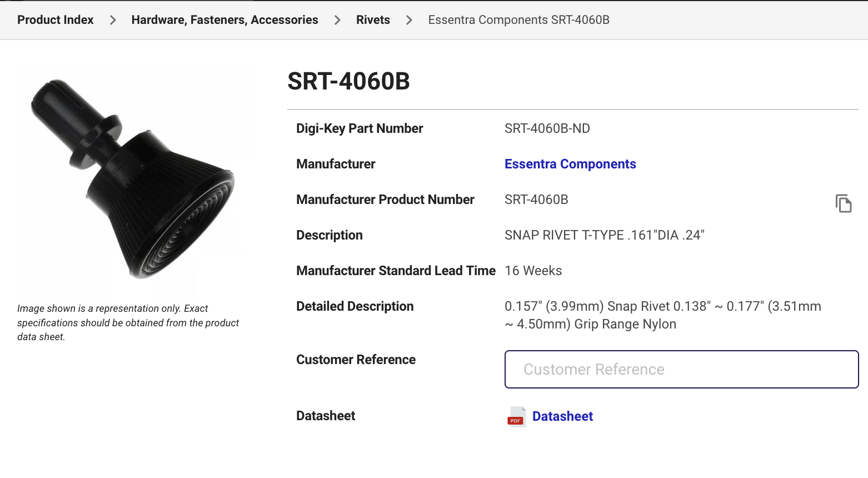
Task: Click the Customer Reference label
Action: tap(356, 360)
